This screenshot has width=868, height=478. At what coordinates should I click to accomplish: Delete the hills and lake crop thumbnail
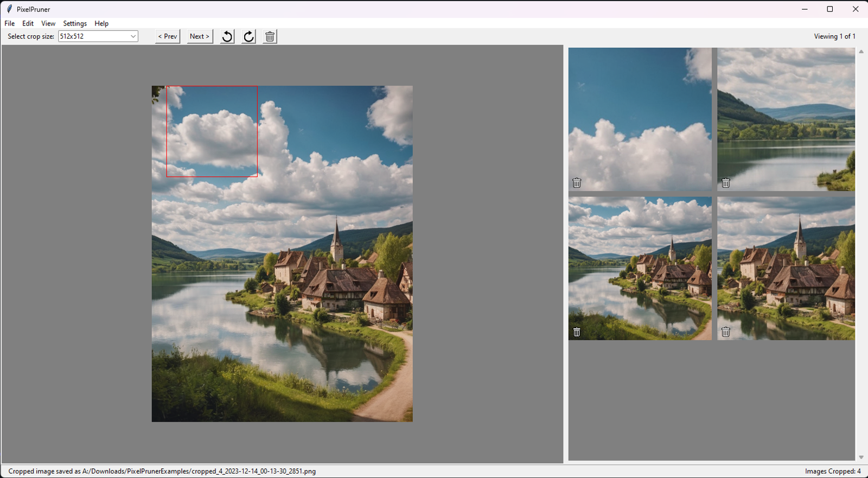pos(726,183)
